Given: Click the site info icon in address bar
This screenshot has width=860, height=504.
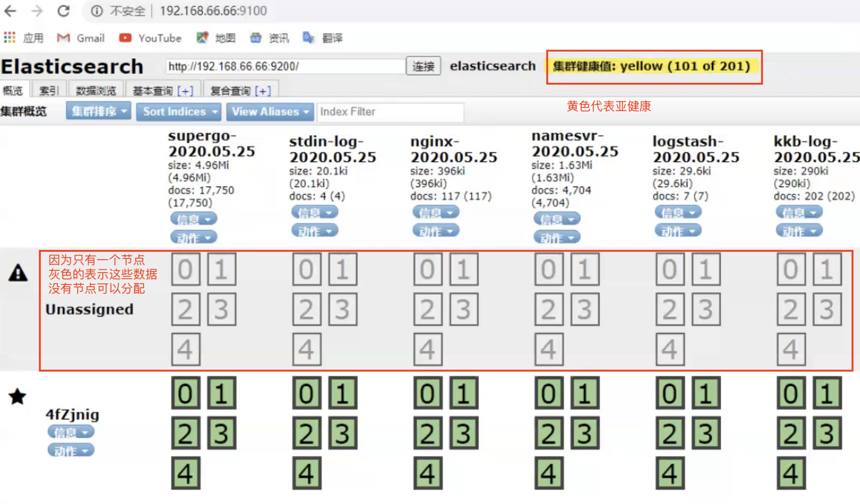Looking at the screenshot, I should click(97, 11).
